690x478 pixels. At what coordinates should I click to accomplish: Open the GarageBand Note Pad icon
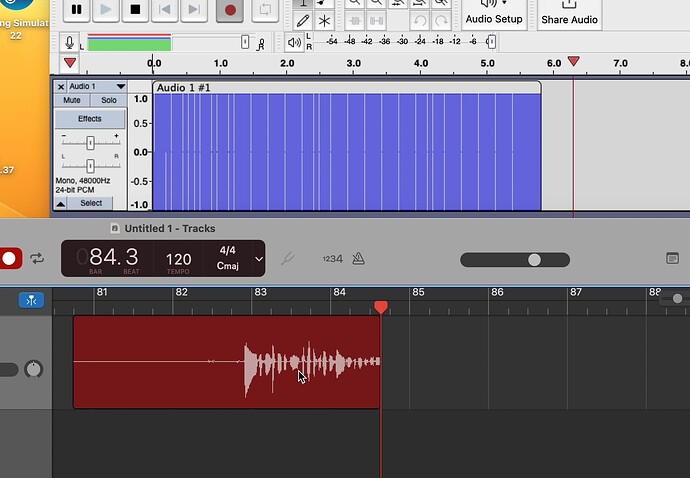click(x=672, y=258)
